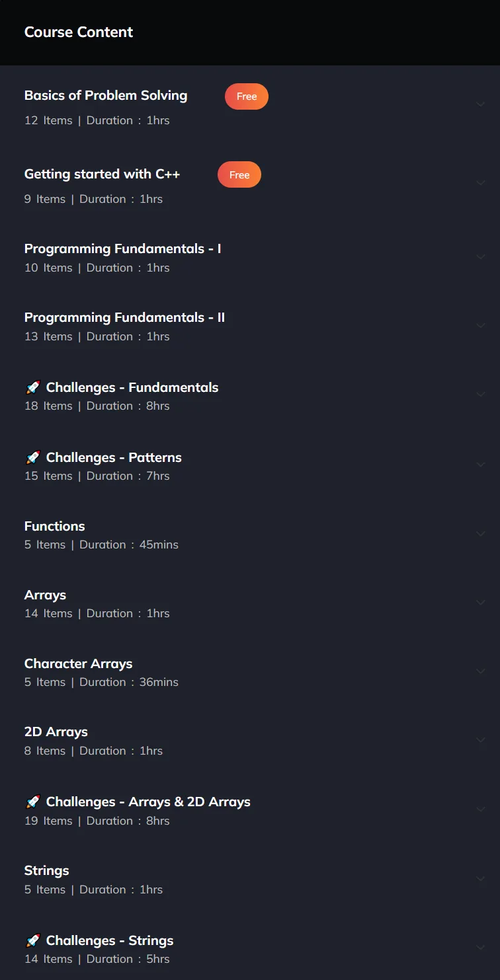Viewport: 500px width, 980px height.
Task: Open the Programming Fundamentals - II chevron
Action: tap(481, 326)
